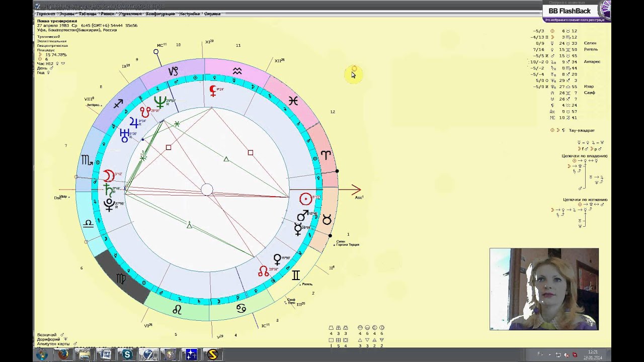Screen dimensions: 644x362
Task: Click the Плацидус house system label
Action: [46, 50]
